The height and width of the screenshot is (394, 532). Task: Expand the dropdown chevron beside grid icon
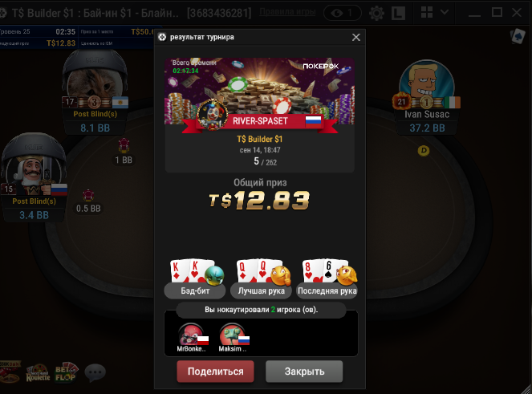click(444, 12)
